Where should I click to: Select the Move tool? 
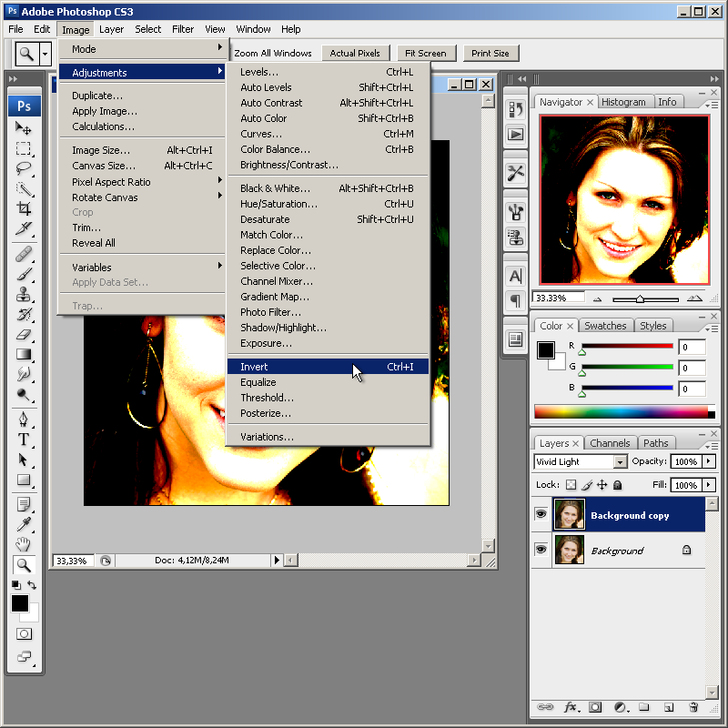(24, 127)
